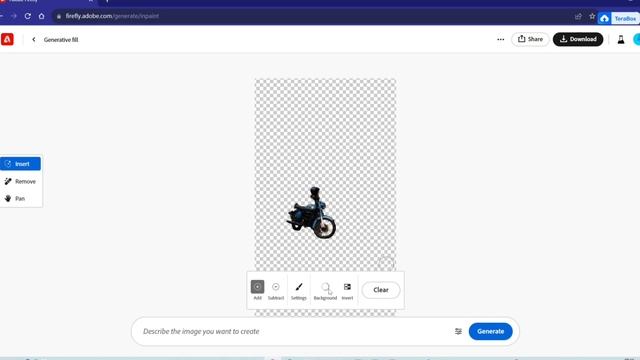
Task: Open brush Settings
Action: click(x=299, y=290)
